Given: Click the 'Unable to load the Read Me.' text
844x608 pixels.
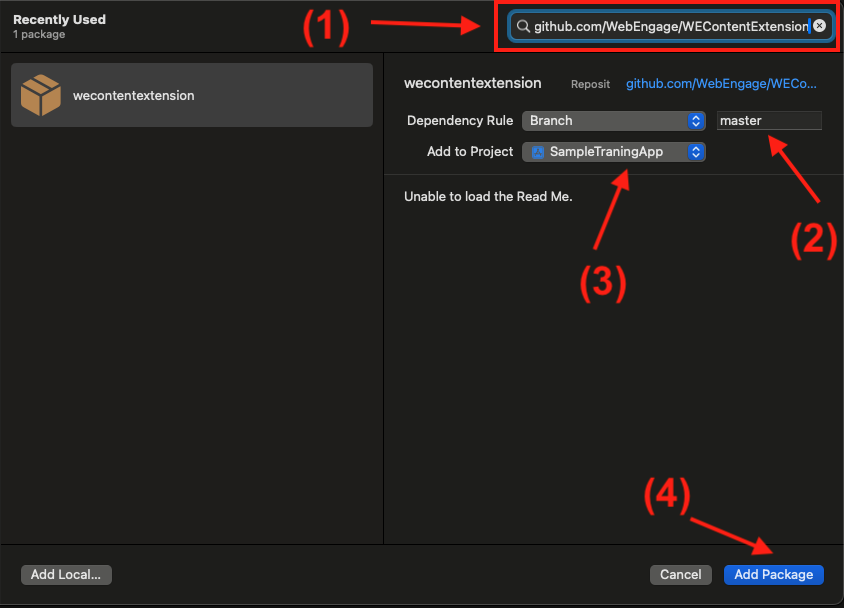Looking at the screenshot, I should (x=488, y=196).
